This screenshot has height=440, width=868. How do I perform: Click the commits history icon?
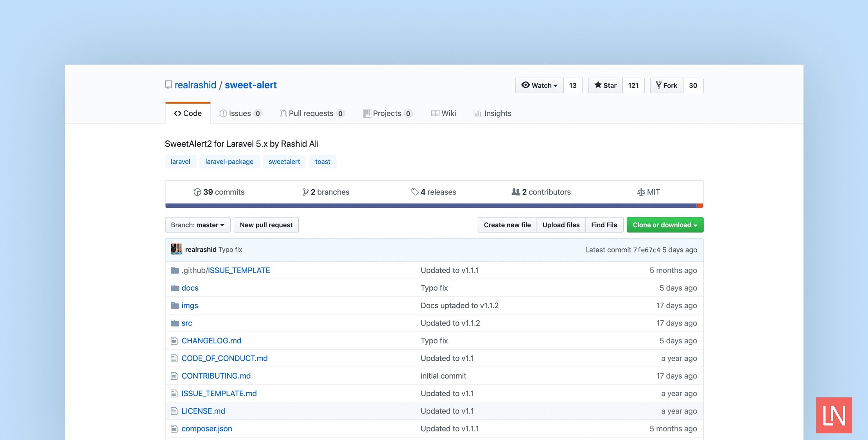click(x=197, y=192)
